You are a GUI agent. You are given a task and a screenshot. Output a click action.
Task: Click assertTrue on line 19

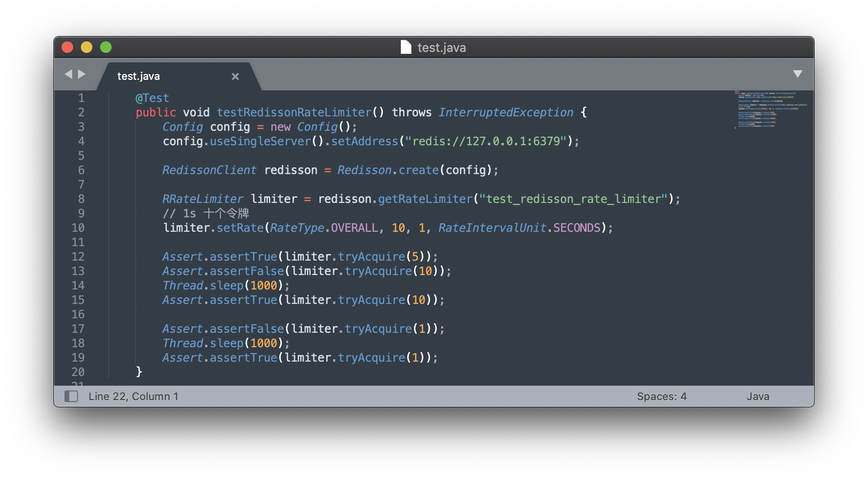243,358
